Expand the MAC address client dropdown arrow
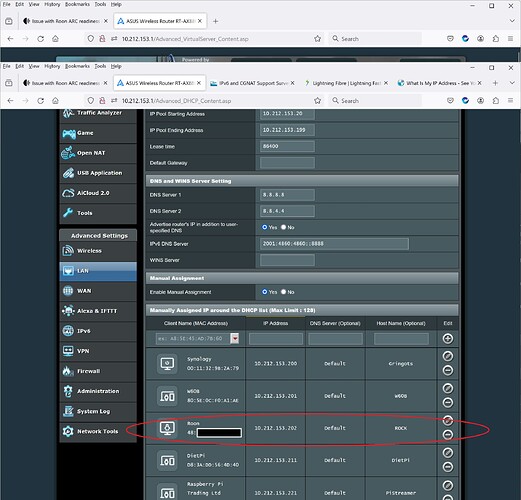521x500 pixels. pos(235,339)
